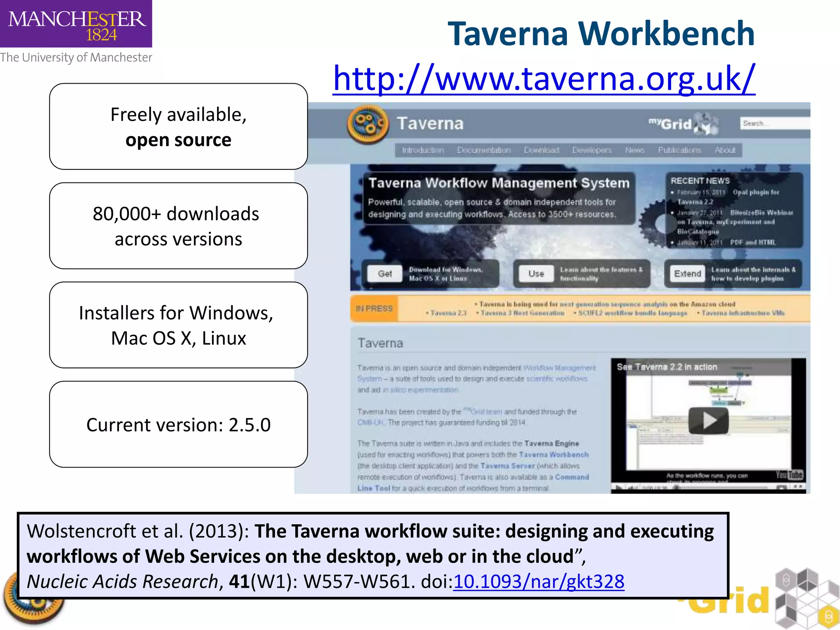Click the Search input field
The width and height of the screenshot is (840, 630).
coord(775,123)
